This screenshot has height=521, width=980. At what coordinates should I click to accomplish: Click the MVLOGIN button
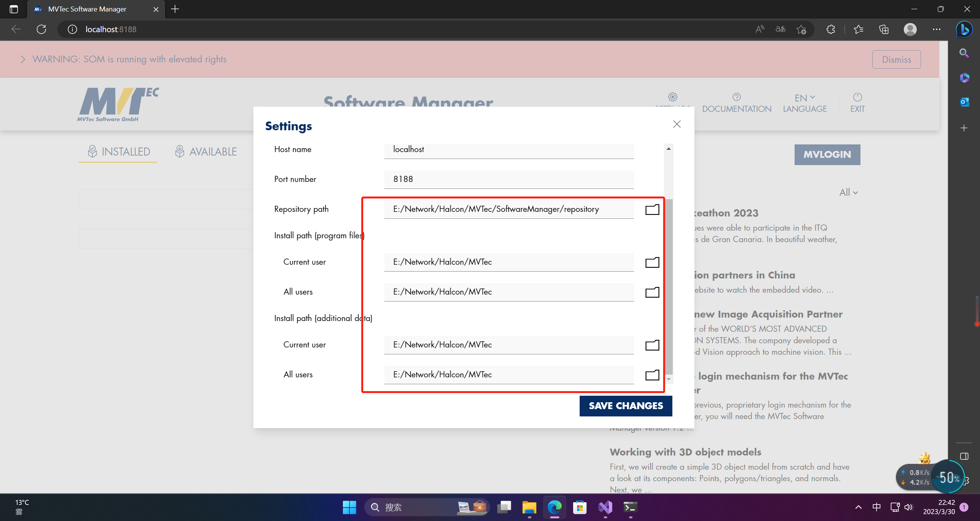coord(827,154)
